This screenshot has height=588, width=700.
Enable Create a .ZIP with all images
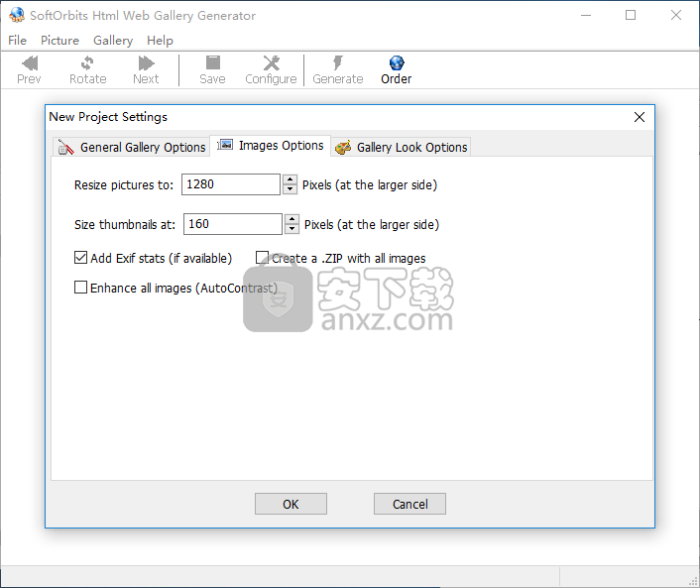coord(262,258)
